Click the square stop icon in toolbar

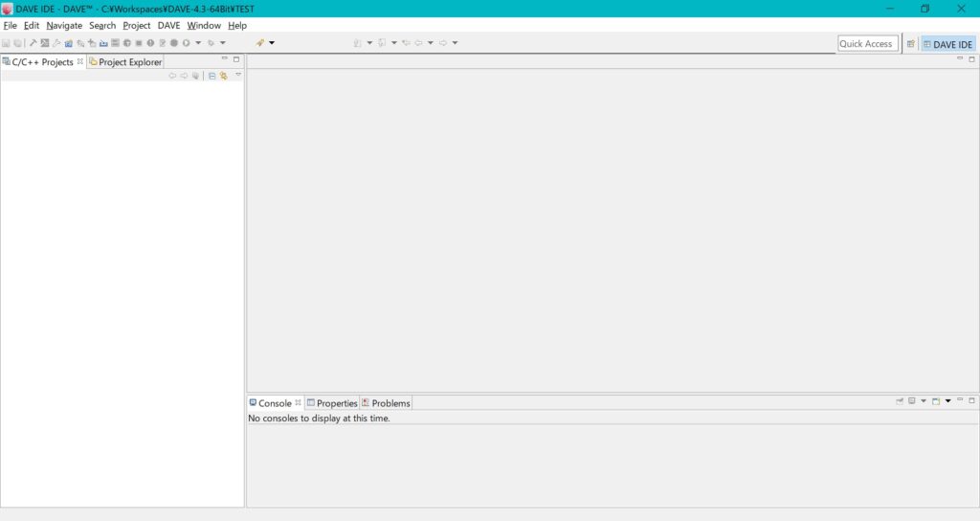[x=139, y=43]
